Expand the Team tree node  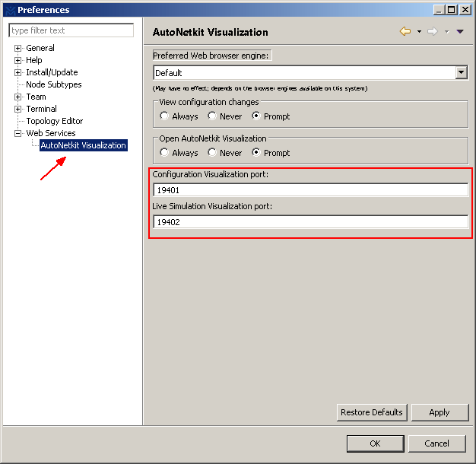(x=18, y=97)
